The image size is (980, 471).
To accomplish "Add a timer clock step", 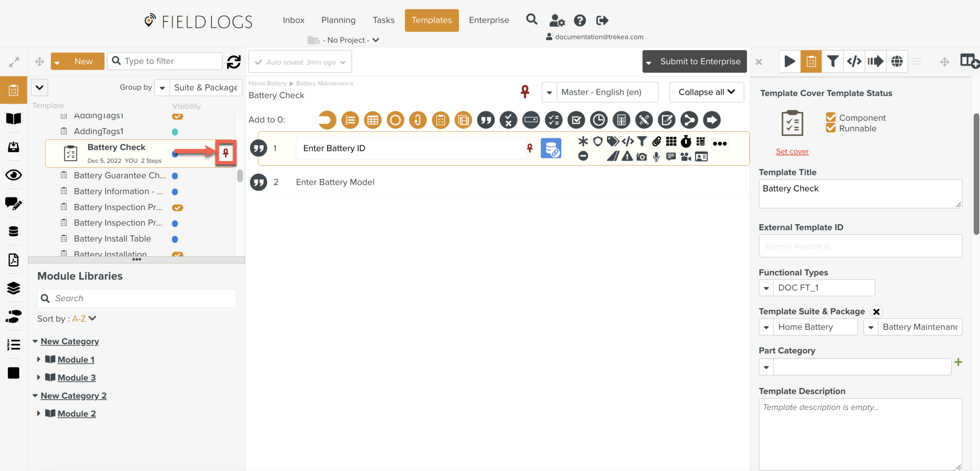I will [x=599, y=120].
